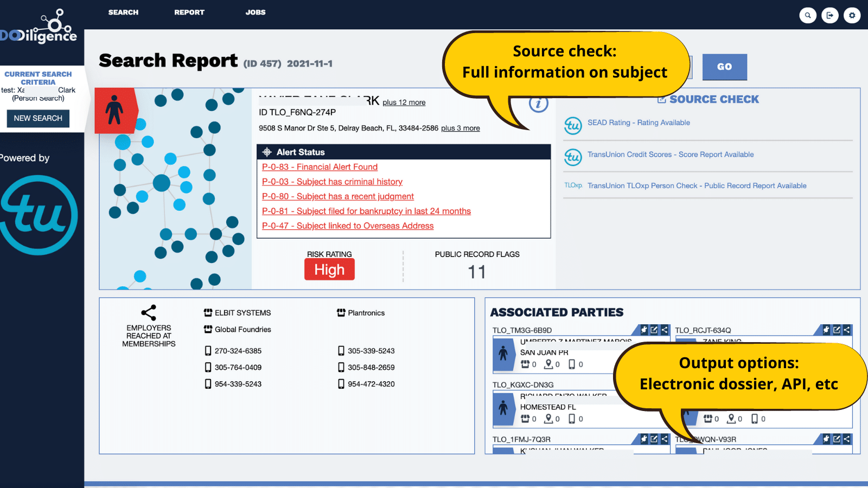
Task: Share the TLO_1FMJ-7Q3R associated party
Action: pyautogui.click(x=665, y=439)
